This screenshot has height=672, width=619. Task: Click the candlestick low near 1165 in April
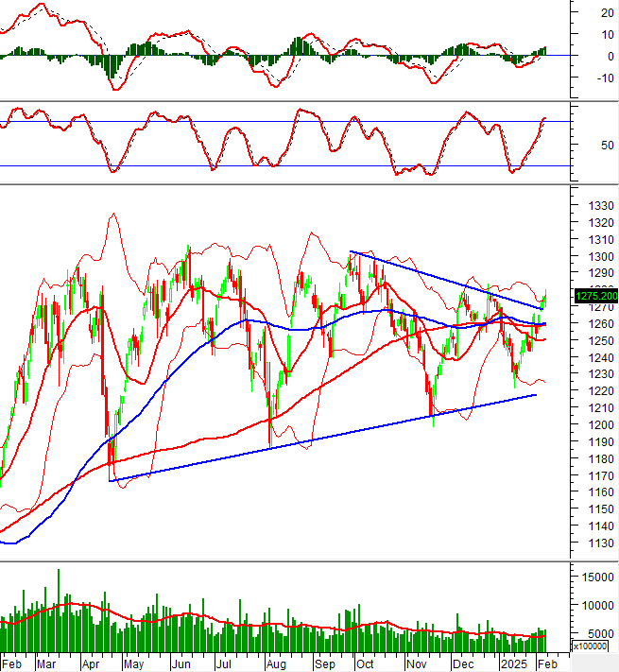click(112, 477)
